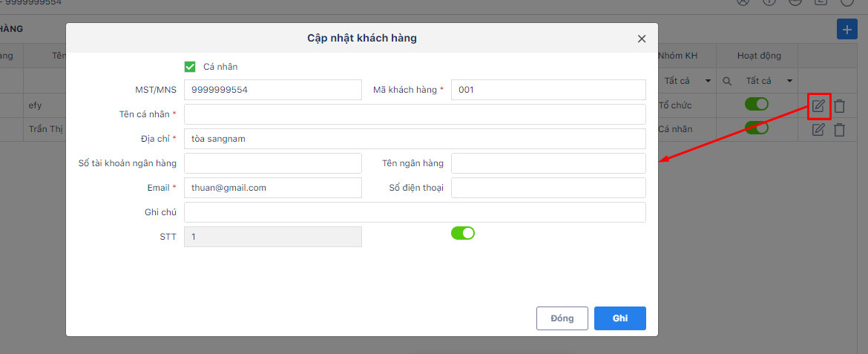
Task: Click the Ghi save button
Action: click(620, 318)
